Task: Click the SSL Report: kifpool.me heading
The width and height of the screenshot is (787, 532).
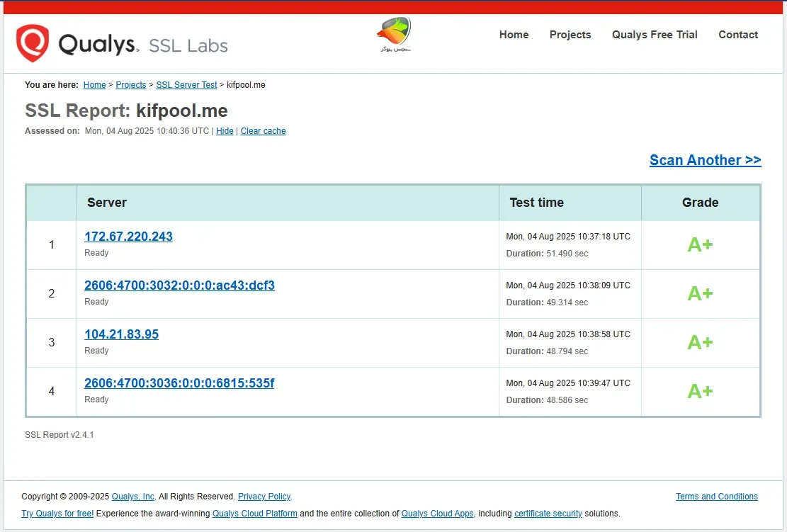Action: [127, 111]
